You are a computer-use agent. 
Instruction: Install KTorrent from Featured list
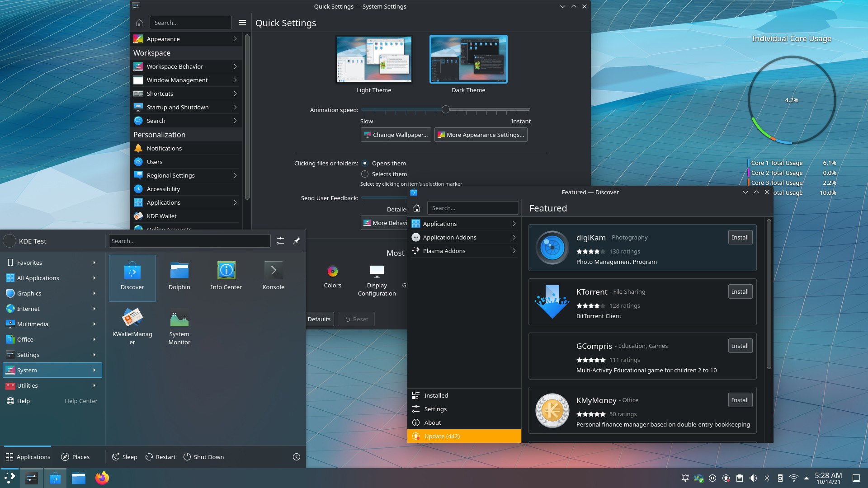[740, 291]
